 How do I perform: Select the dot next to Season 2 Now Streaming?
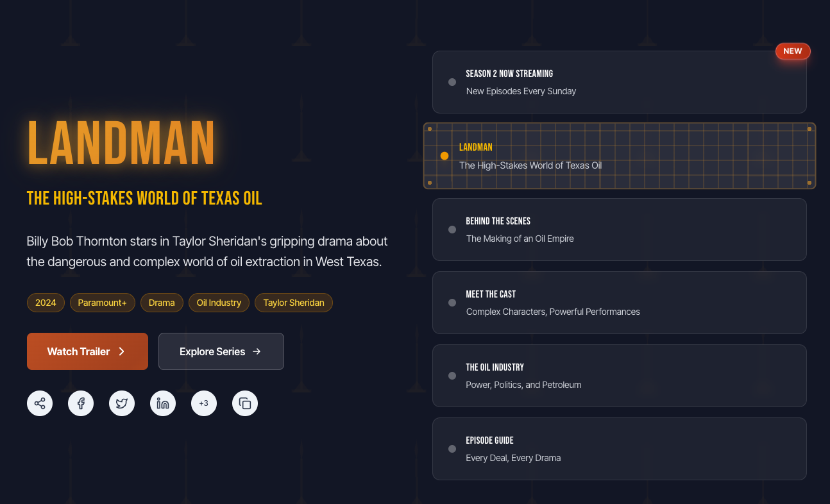coord(452,82)
